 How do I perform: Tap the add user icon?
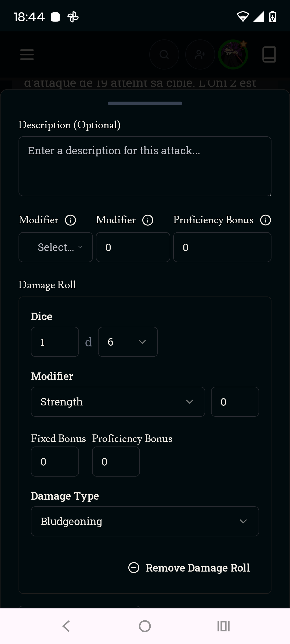(x=200, y=54)
